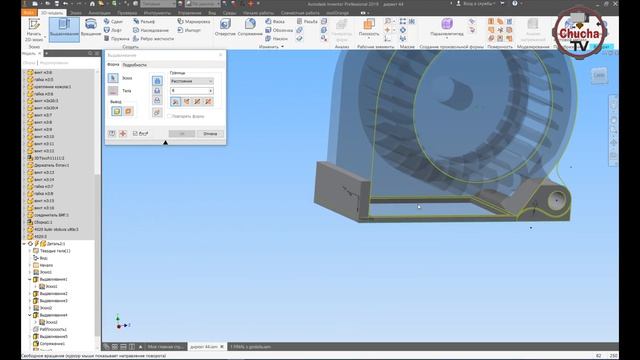Select the Рельеф (Emboss) tool
Image resolution: width=640 pixels, height=360 pixels.
point(144,21)
